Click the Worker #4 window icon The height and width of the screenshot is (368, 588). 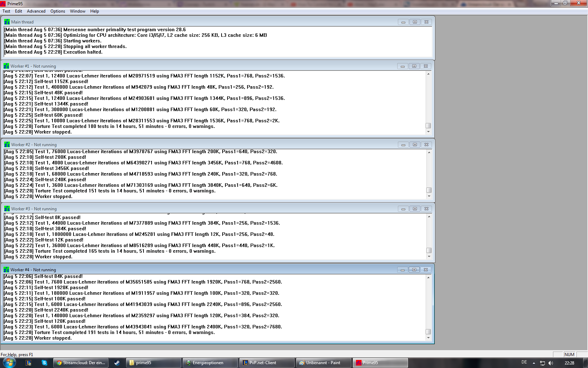point(6,270)
